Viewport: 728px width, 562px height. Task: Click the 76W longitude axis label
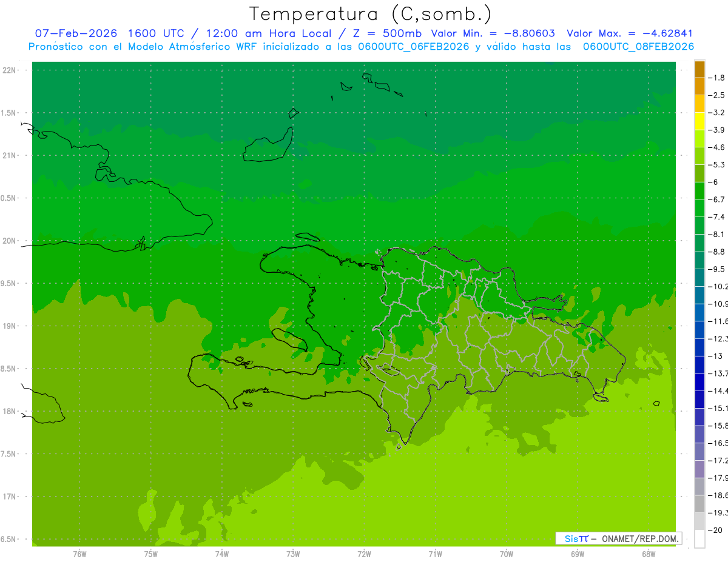click(x=79, y=554)
